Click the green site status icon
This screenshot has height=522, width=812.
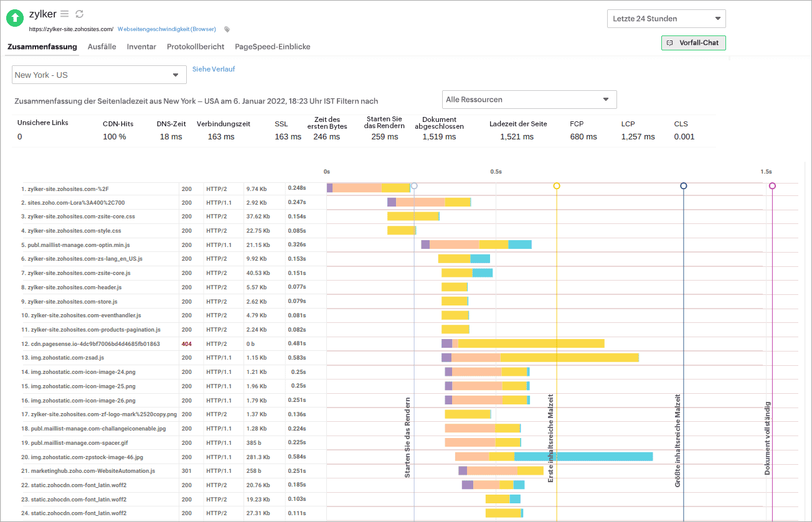click(14, 18)
